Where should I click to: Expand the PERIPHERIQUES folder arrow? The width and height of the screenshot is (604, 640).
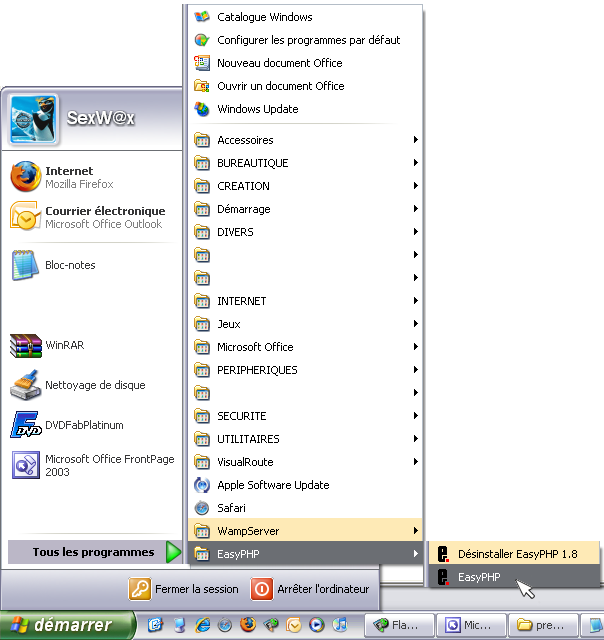pyautogui.click(x=415, y=370)
